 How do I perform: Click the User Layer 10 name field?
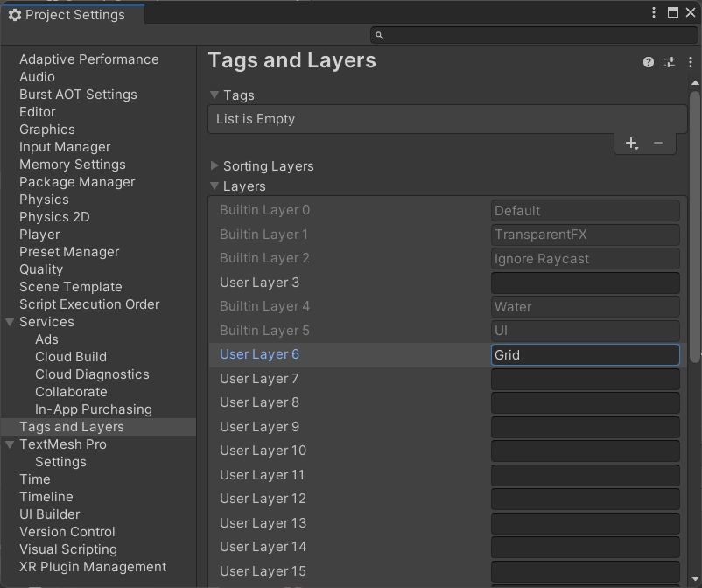pos(586,451)
